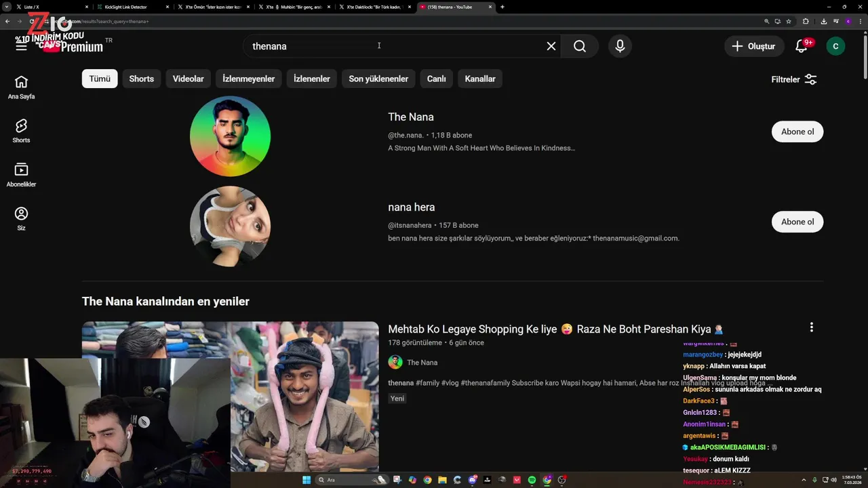The width and height of the screenshot is (868, 488).
Task: Select the Kanallar filter chip
Action: pos(480,79)
